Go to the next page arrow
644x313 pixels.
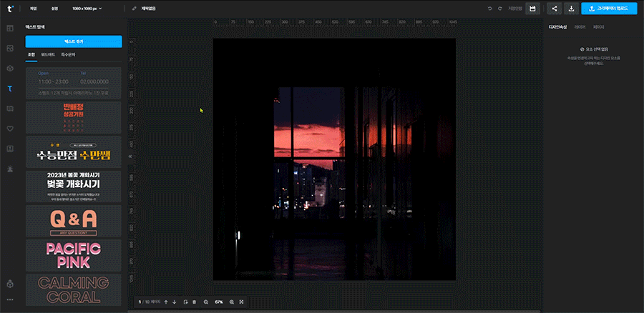174,302
